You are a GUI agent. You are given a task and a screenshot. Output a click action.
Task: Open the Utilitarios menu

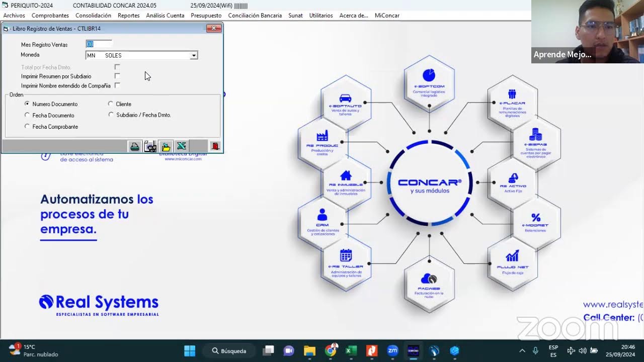tap(321, 16)
